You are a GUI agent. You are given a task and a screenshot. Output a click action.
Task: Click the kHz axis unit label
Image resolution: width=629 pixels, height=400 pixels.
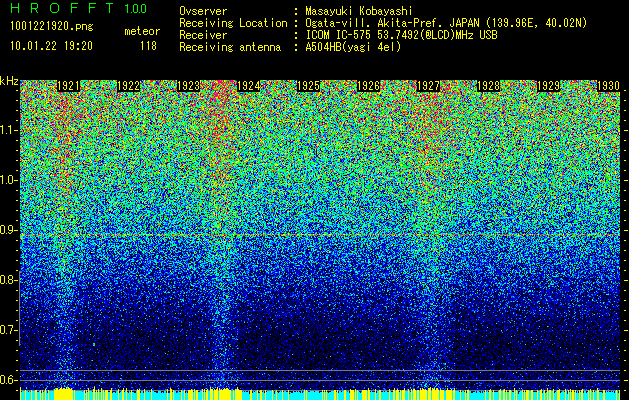tap(9, 81)
